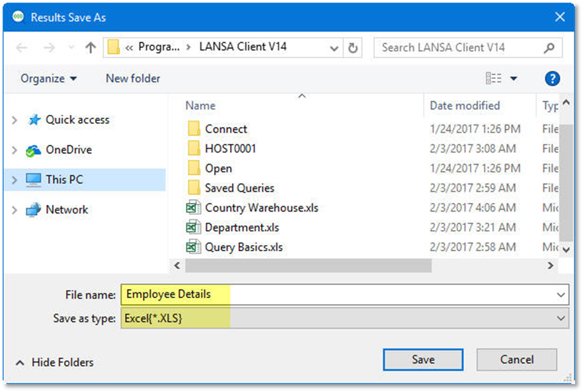The height and width of the screenshot is (392, 583).
Task: Open the Organize menu
Action: pos(48,79)
